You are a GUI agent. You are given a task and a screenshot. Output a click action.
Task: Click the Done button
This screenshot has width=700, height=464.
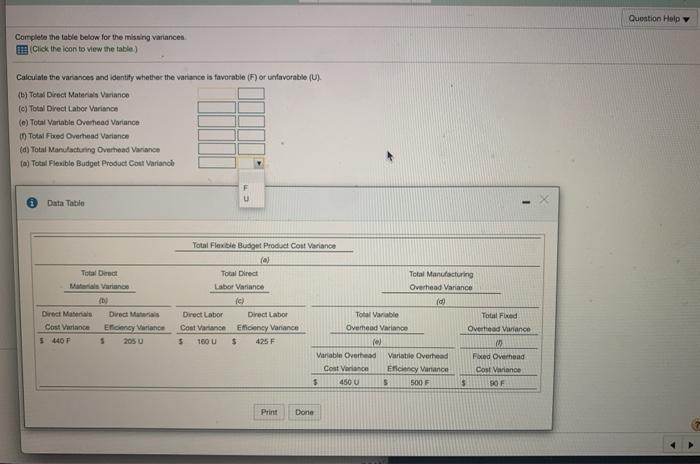pos(304,412)
